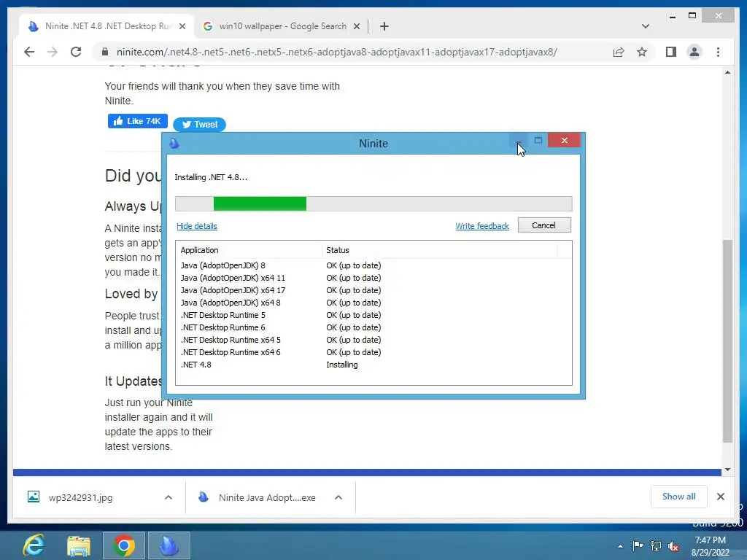Viewport: 747px width, 560px height.
Task: Click wp3242931.jpg in downloads bar
Action: [80, 497]
